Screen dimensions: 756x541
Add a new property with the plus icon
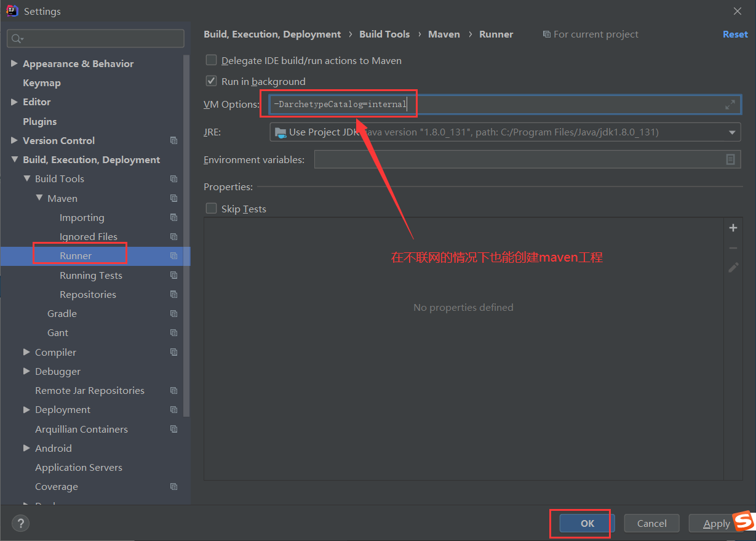tap(733, 228)
